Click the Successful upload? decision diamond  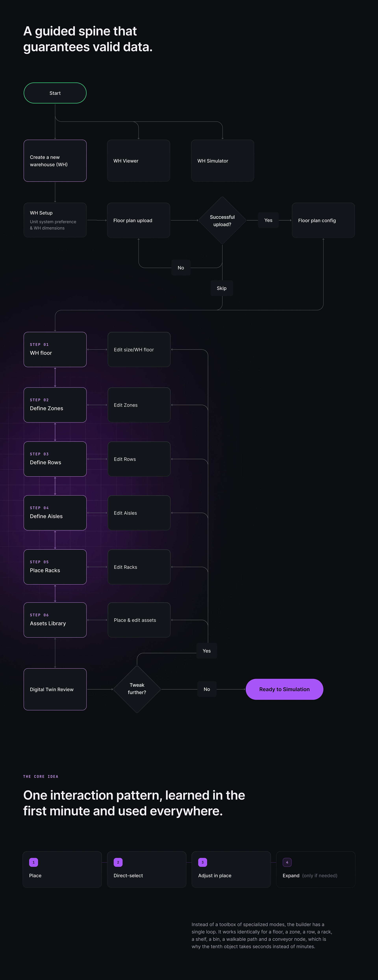coord(222,220)
